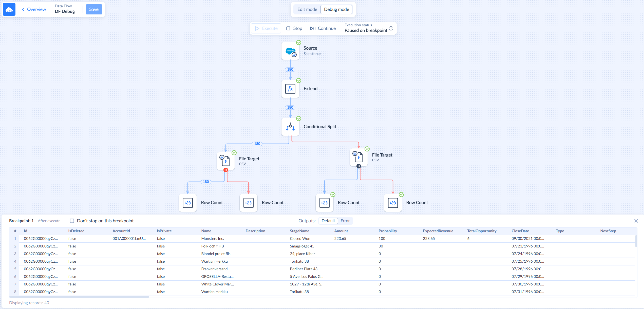Click the red breakpoint pause marker

pos(225,170)
